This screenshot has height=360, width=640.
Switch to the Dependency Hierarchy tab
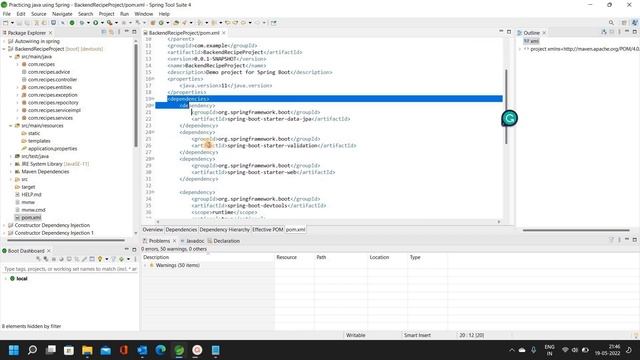coord(224,230)
